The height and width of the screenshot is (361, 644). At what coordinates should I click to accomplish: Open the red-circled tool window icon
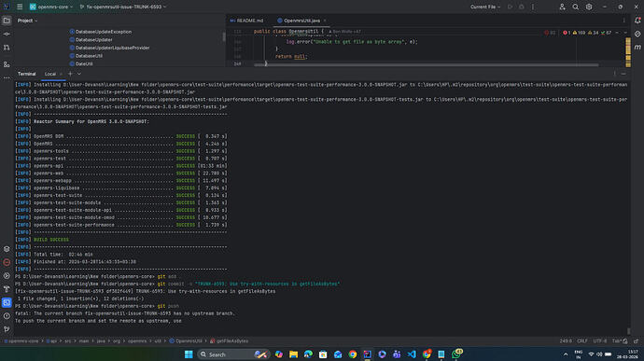7,262
